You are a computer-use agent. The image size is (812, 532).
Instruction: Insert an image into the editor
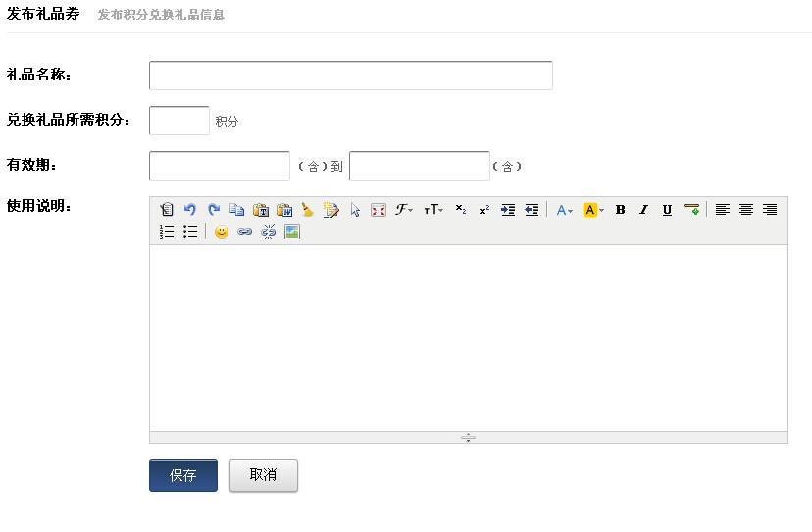pos(291,232)
